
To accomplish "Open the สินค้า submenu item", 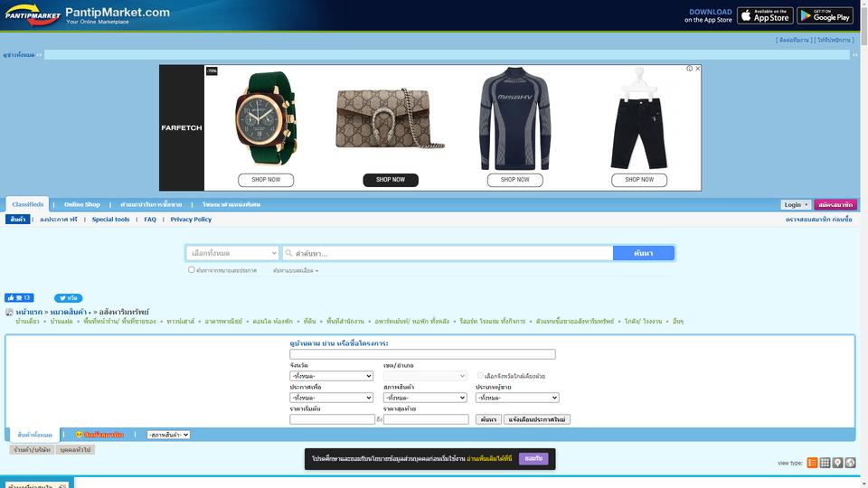I will (18, 220).
